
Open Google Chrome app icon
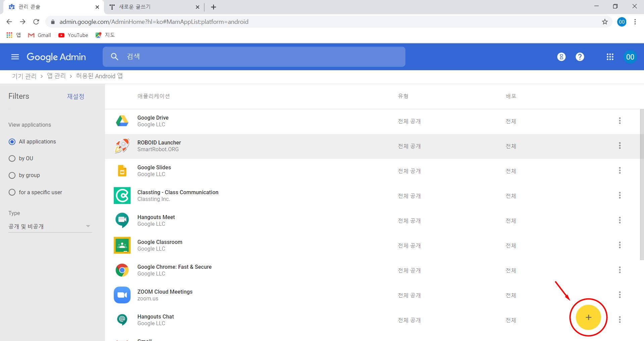(x=122, y=270)
